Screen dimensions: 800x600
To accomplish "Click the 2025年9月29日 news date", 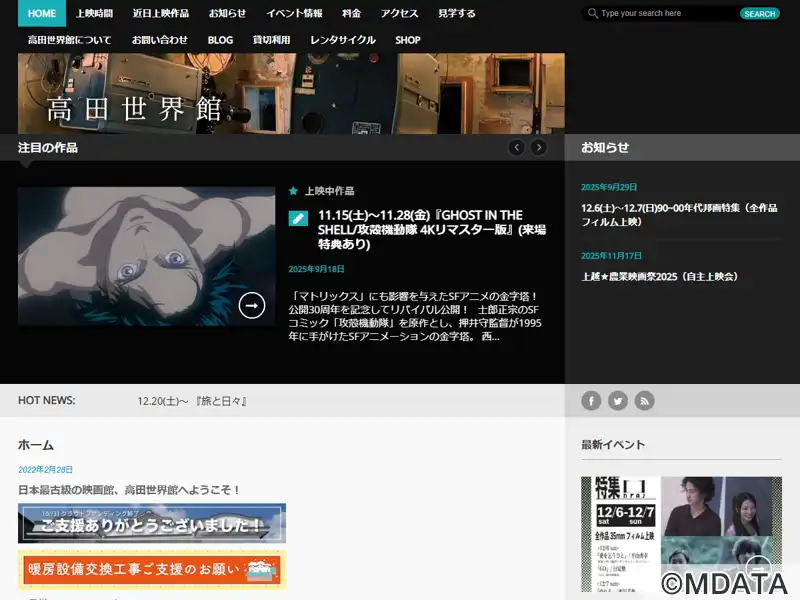I will (609, 187).
